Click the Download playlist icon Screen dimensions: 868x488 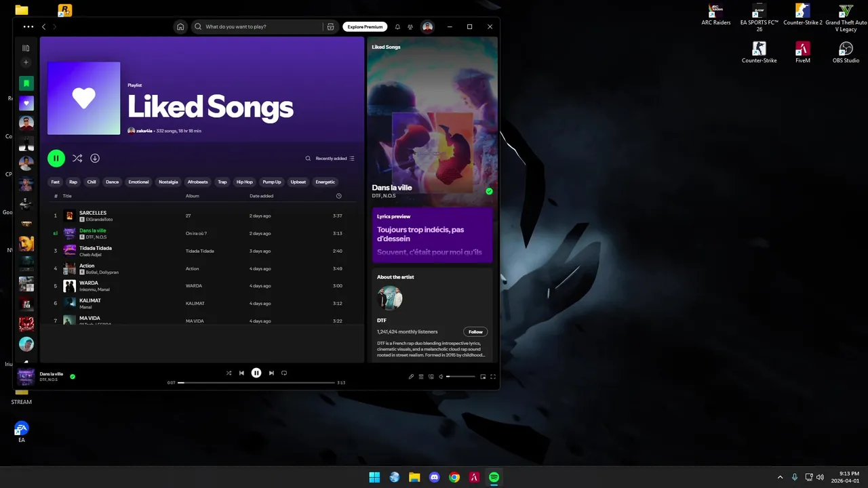95,158
